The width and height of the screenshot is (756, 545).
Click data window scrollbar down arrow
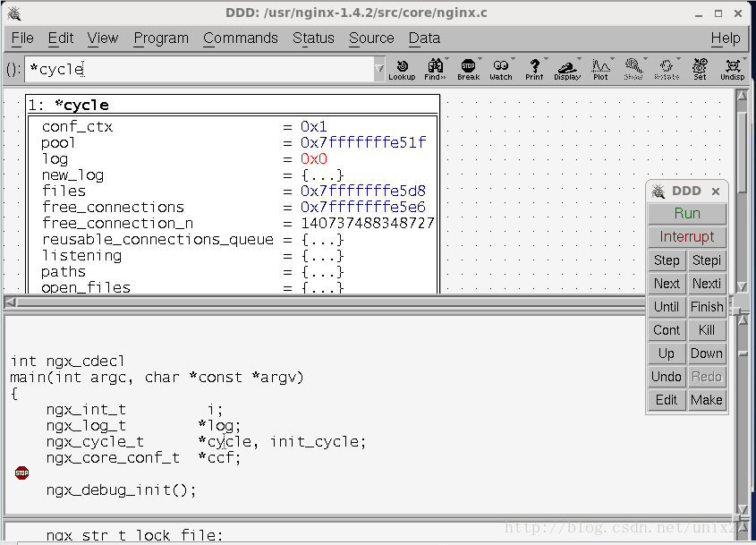[743, 287]
